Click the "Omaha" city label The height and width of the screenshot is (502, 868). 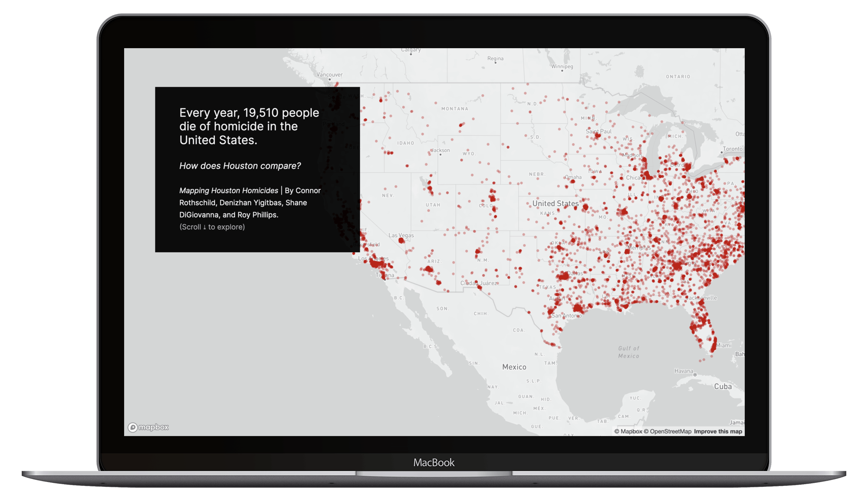573,177
